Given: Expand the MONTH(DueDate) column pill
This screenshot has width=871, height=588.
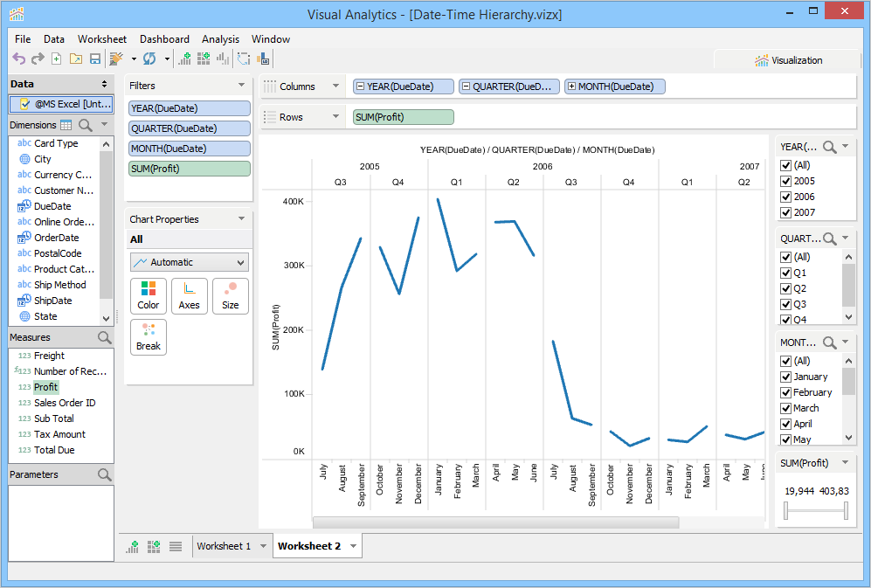Looking at the screenshot, I should (571, 86).
